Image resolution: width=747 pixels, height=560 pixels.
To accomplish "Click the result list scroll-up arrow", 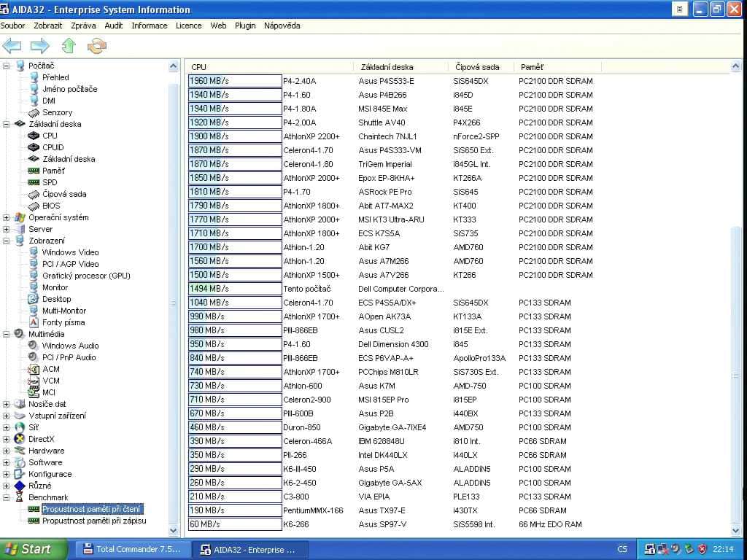I will click(x=735, y=66).
